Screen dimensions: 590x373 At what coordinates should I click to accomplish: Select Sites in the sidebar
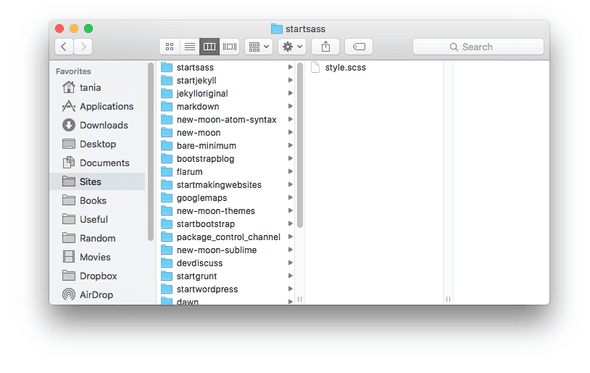pyautogui.click(x=97, y=181)
